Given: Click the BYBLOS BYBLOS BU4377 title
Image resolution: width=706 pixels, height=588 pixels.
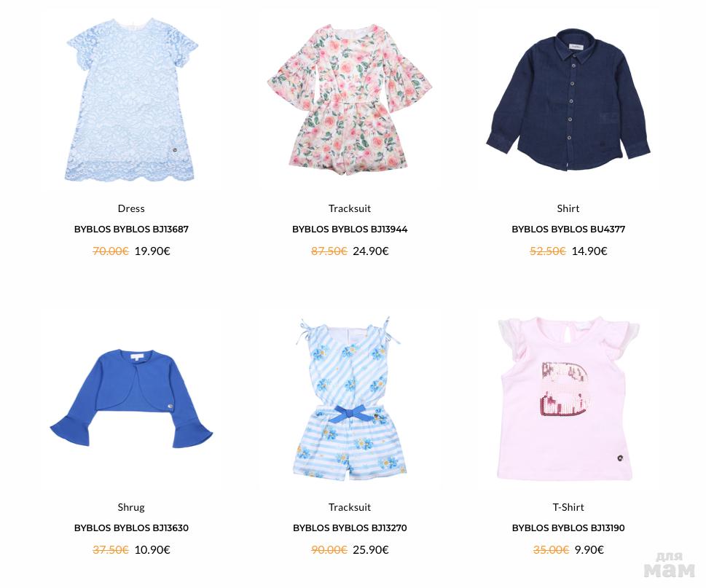Looking at the screenshot, I should click(568, 230).
